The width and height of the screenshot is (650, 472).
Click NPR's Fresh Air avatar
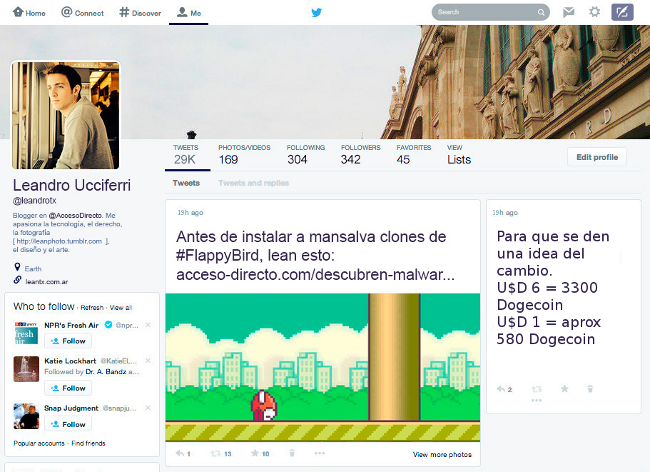(26, 333)
